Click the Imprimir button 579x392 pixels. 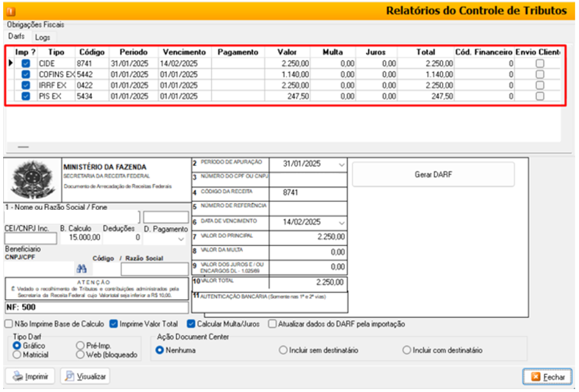pos(30,377)
